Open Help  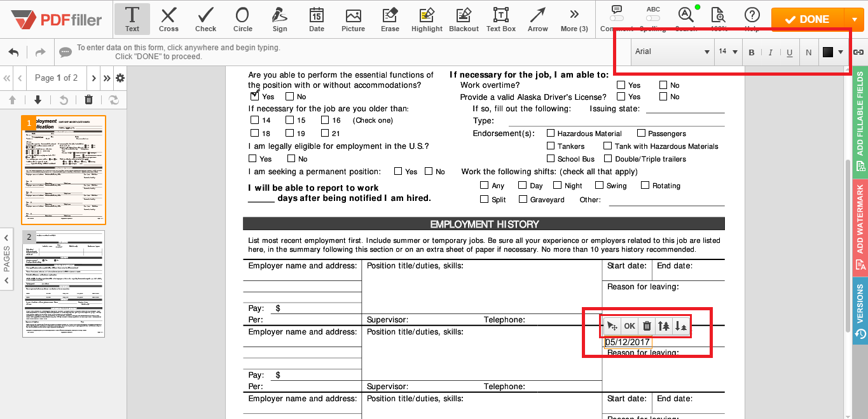point(752,15)
